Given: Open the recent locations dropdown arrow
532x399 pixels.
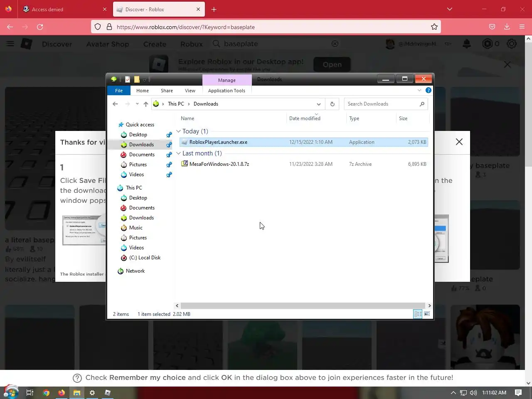Looking at the screenshot, I should tap(137, 104).
